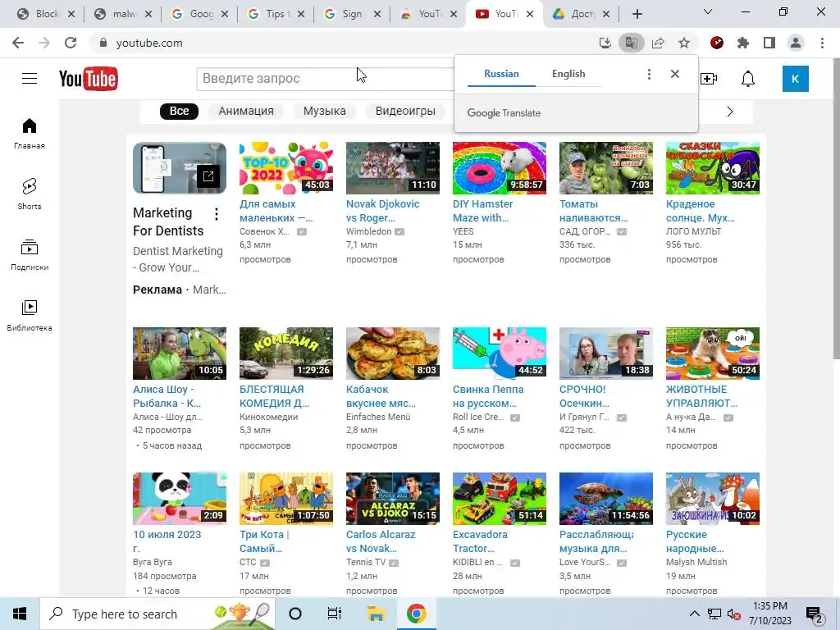This screenshot has width=840, height=630.
Task: Open the YouTube hamburger guide menu
Action: coord(30,78)
